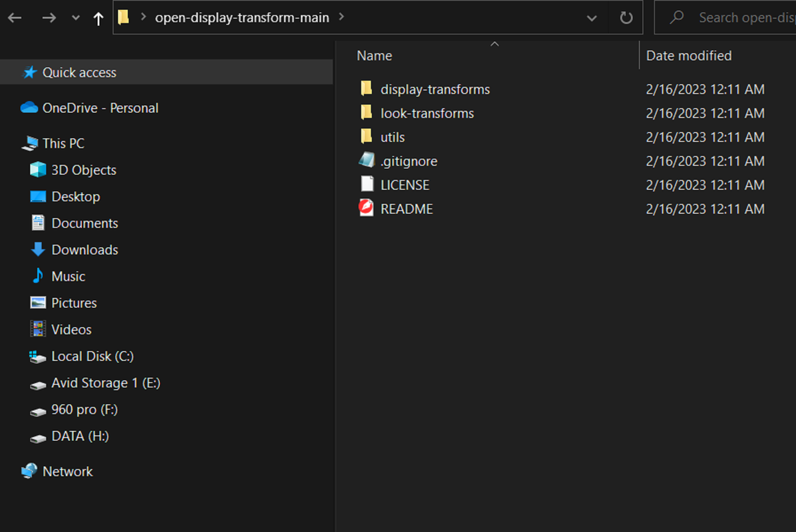
Task: Select look-transforms file name
Action: click(x=427, y=113)
